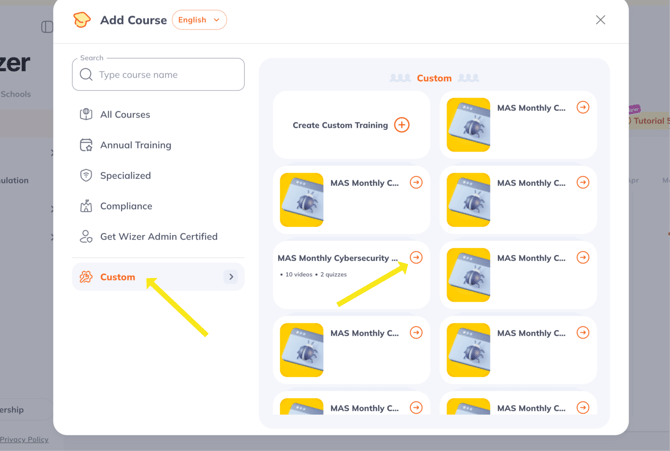670x451 pixels.
Task: Expand the Custom row chevron
Action: pos(231,277)
